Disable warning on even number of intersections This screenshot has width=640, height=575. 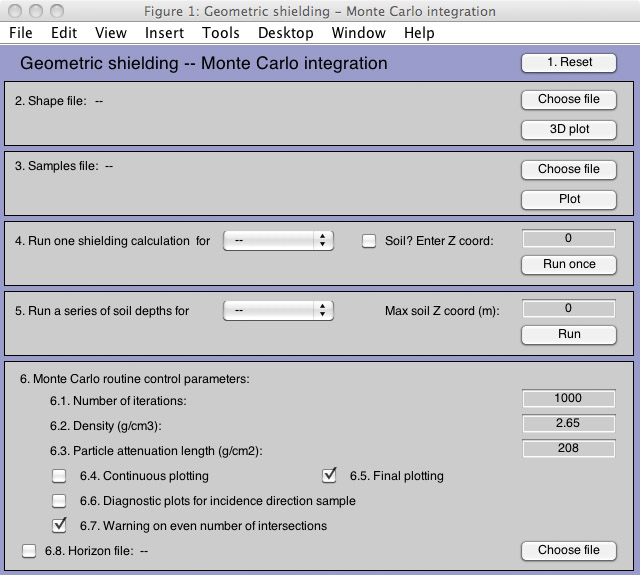(x=59, y=525)
